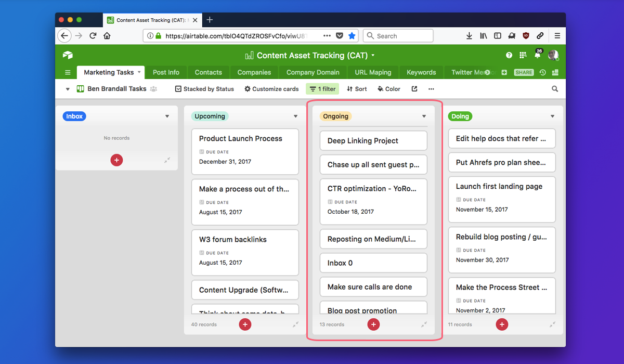This screenshot has height=364, width=624.
Task: Open a new Firefox tab
Action: (210, 20)
